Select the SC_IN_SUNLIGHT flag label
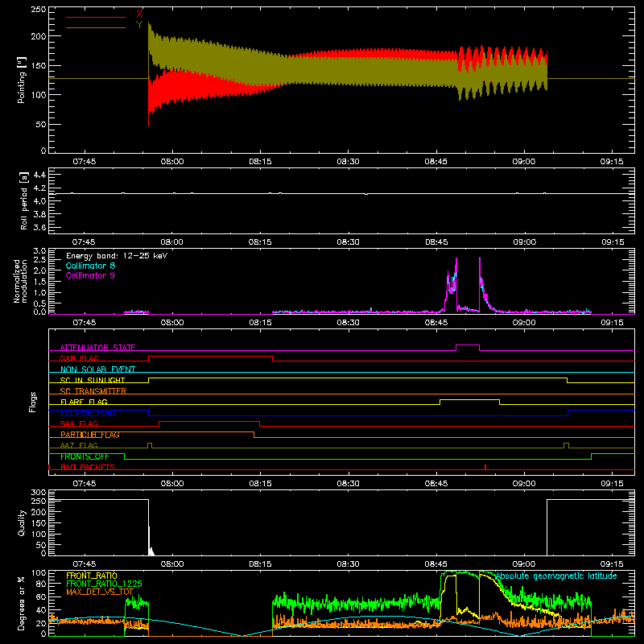The width and height of the screenshot is (644, 644). pyautogui.click(x=93, y=380)
